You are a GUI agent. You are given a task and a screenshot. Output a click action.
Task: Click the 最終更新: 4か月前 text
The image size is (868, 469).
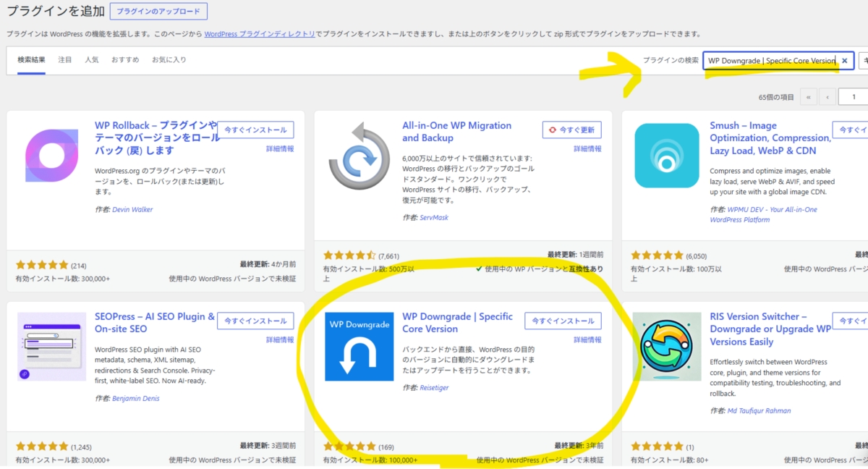tap(268, 265)
